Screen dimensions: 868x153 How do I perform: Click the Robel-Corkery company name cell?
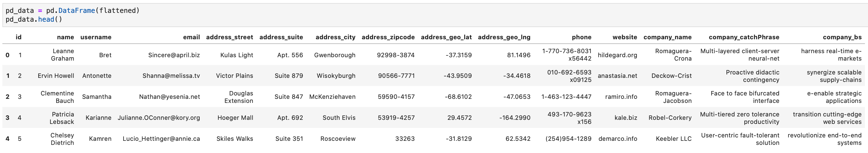pos(670,118)
